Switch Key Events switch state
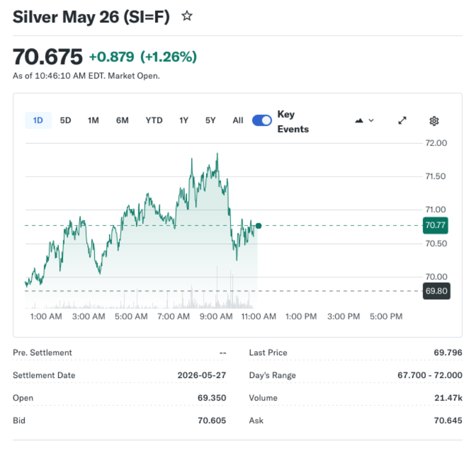 tap(262, 120)
